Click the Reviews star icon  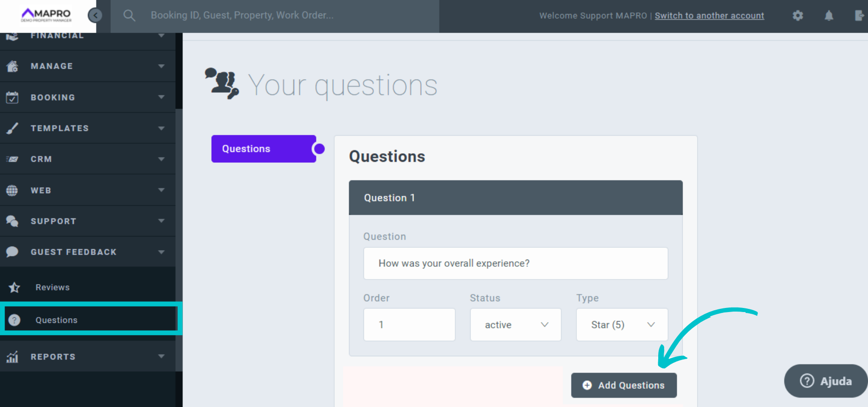coord(14,288)
